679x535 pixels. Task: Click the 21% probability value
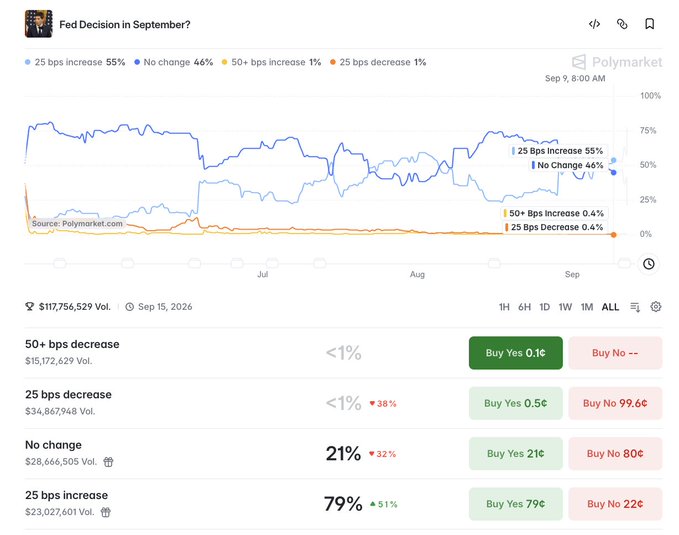(343, 454)
